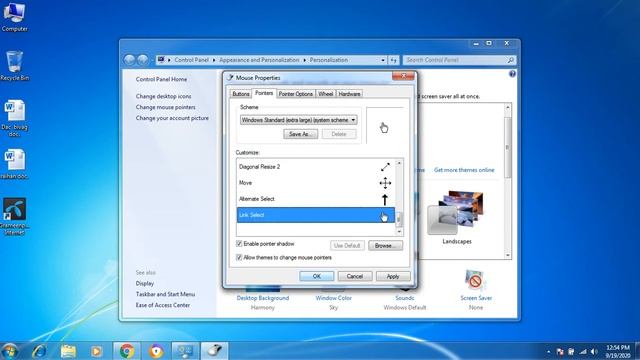Toggle Allow themes to change mouse pointers
Image resolution: width=640 pixels, height=360 pixels.
point(239,258)
